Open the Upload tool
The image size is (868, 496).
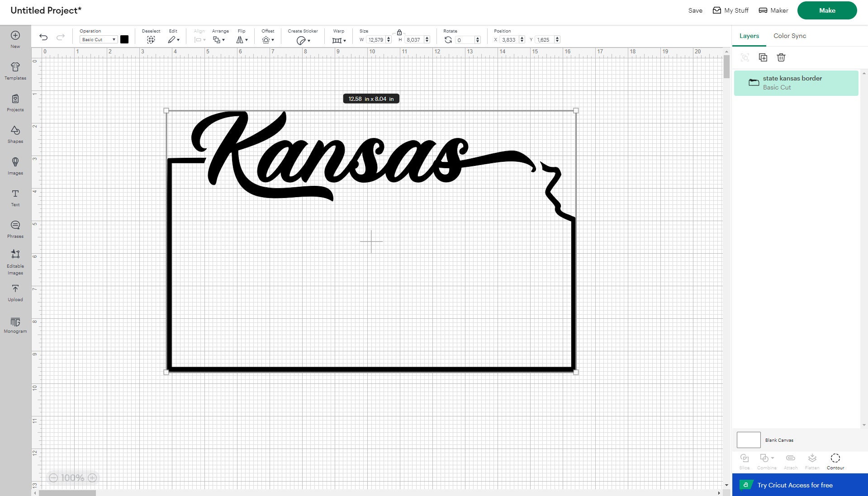coord(15,292)
